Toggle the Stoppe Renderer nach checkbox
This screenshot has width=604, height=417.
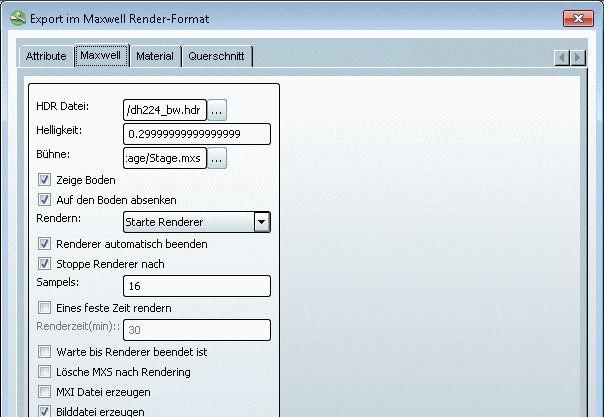tap(44, 264)
